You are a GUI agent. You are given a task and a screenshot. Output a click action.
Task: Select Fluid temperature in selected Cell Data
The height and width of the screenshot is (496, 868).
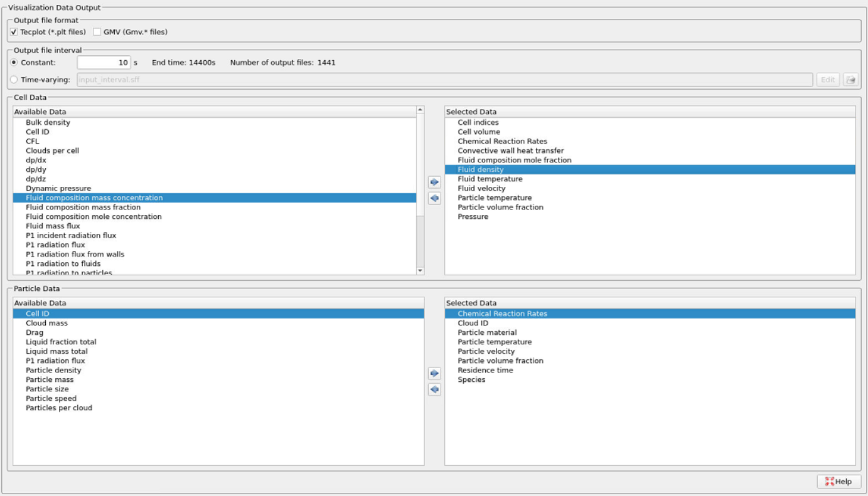[490, 179]
